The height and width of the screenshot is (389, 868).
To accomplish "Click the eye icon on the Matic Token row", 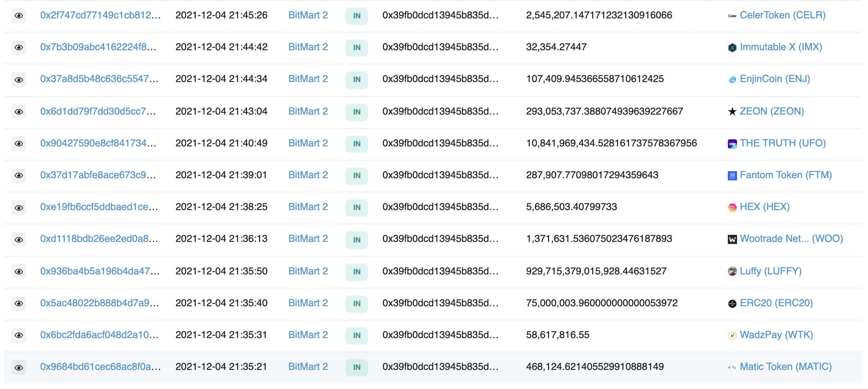I will coord(19,367).
